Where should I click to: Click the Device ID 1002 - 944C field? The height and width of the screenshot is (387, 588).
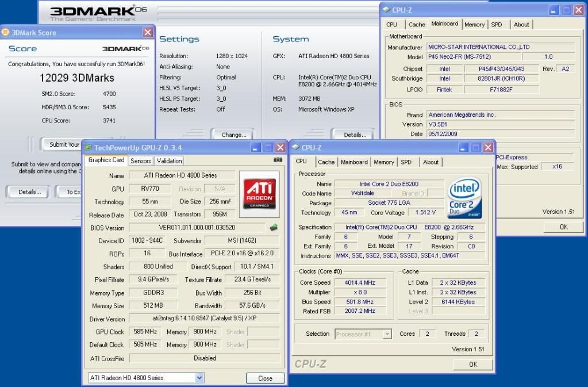point(147,240)
